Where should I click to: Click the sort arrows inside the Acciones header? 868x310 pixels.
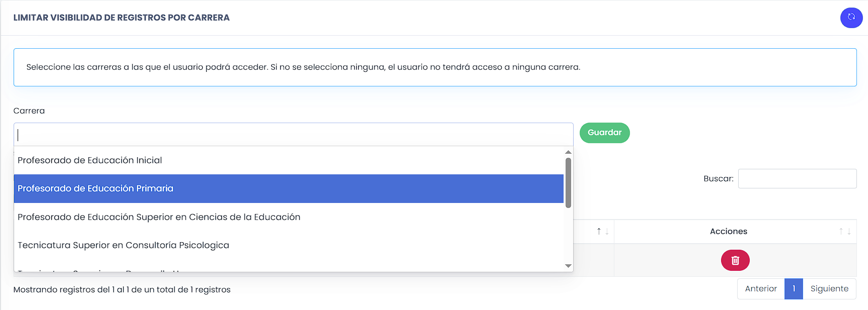click(844, 231)
